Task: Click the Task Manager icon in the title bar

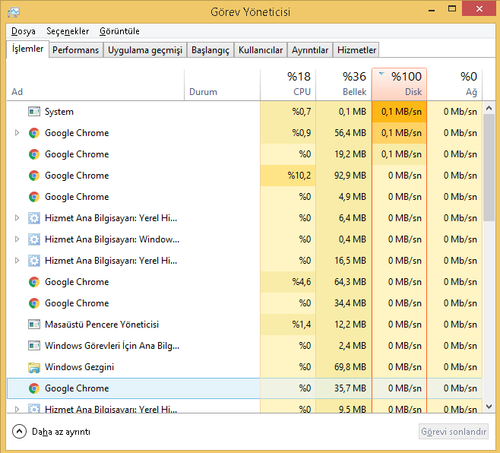Action: 14,12
